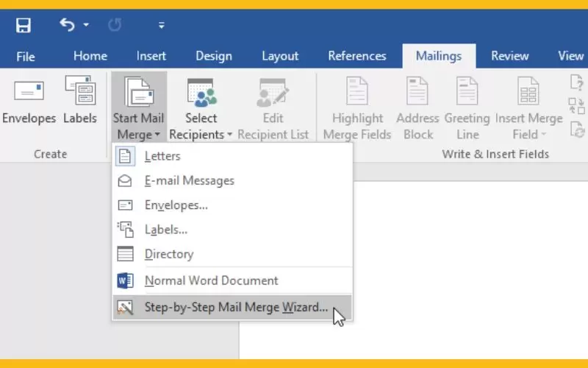The width and height of the screenshot is (588, 368).
Task: Click the Redo/Repeat icon
Action: coord(115,25)
